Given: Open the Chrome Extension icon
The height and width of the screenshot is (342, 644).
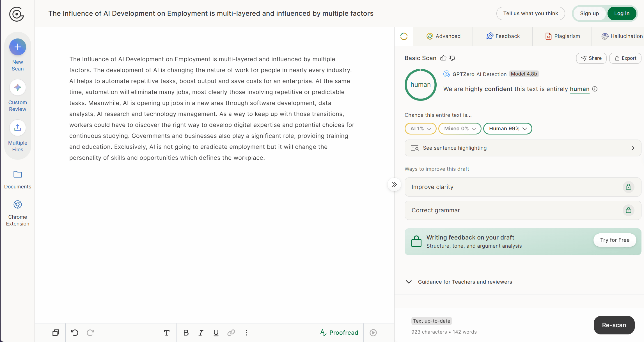Looking at the screenshot, I should click(x=18, y=204).
